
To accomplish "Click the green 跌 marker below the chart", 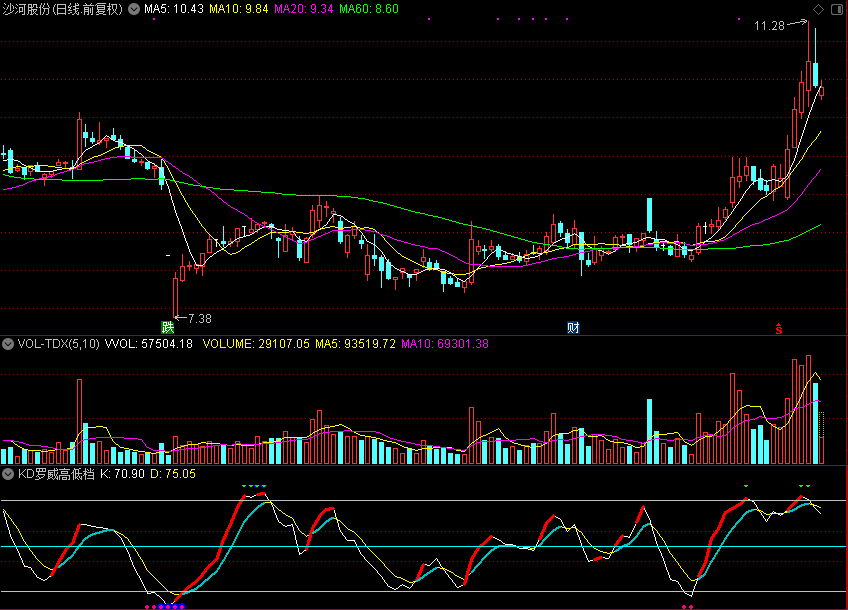I will click(168, 327).
